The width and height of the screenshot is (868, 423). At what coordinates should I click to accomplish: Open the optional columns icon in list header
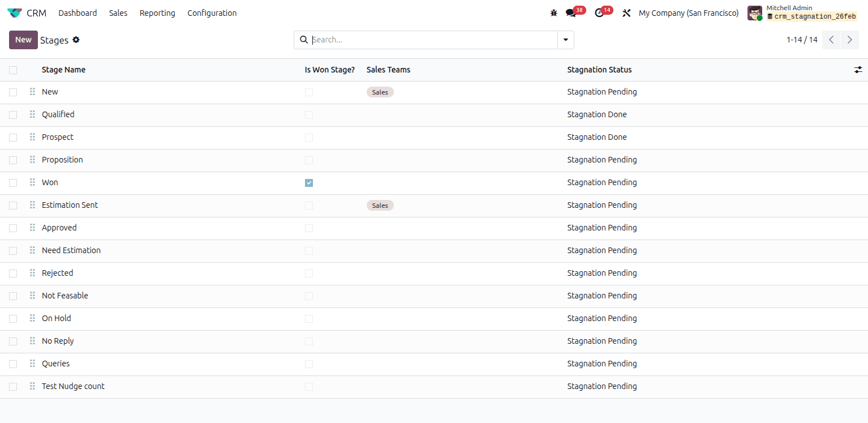[x=858, y=69]
